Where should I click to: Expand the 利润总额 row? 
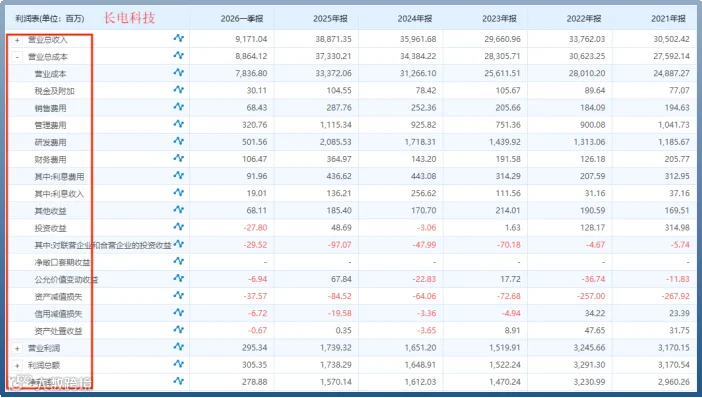tap(17, 365)
